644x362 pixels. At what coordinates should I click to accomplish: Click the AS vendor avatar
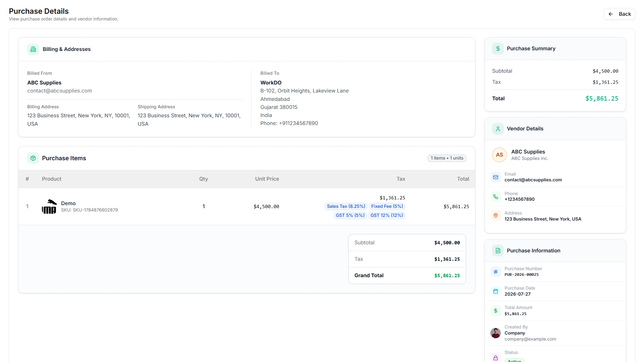pos(499,155)
